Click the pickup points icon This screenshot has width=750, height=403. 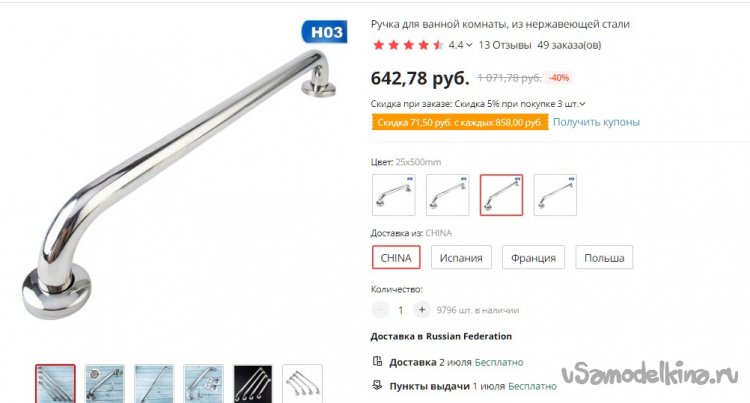click(377, 385)
